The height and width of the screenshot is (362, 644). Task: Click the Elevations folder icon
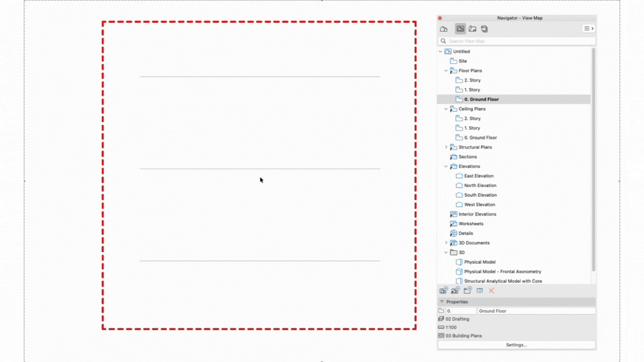tap(453, 166)
